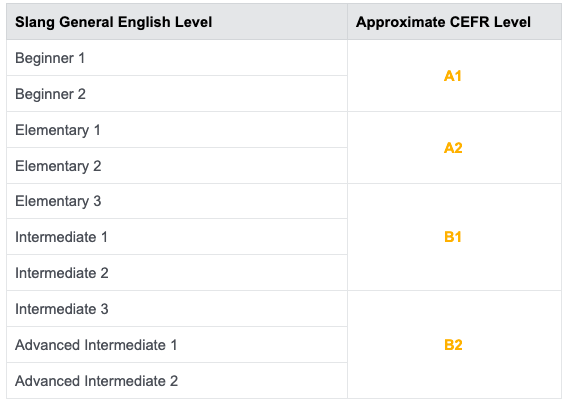Viewport: 567px width, 403px height.
Task: Click Advanced Intermediate 2 cell
Action: [x=177, y=381]
